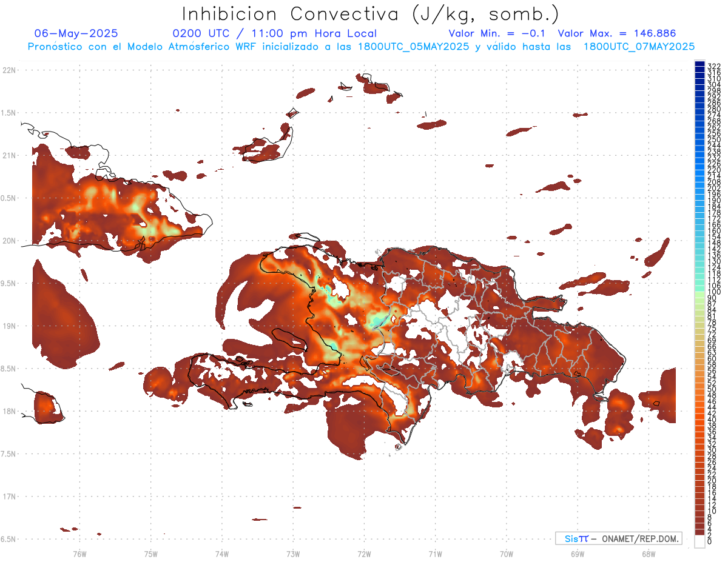728x562 pixels.
Task: Click the '322' colorbar value label
Action: click(x=714, y=65)
